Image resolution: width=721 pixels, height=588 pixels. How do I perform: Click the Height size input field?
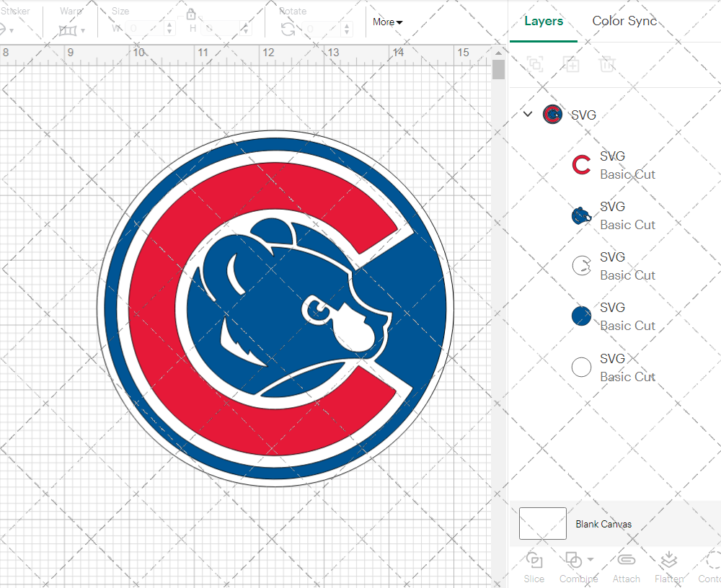(220, 29)
